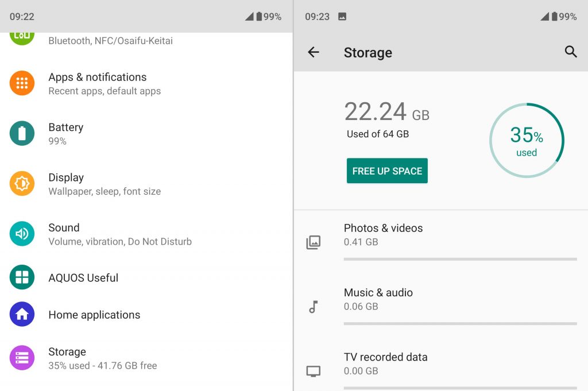
Task: Click the '0.06 GB' Music & audio size
Action: pos(361,306)
